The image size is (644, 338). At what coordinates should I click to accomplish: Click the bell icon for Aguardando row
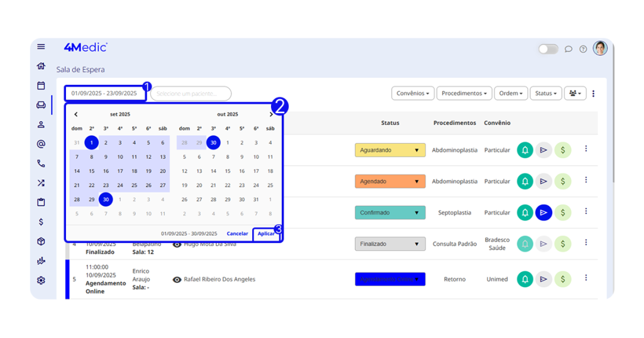coord(525,150)
